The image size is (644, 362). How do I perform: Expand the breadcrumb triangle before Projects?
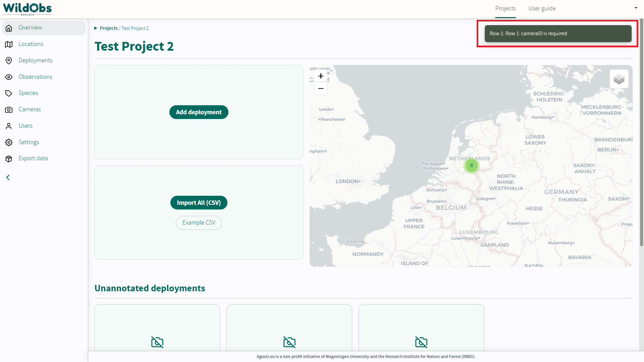coord(96,28)
